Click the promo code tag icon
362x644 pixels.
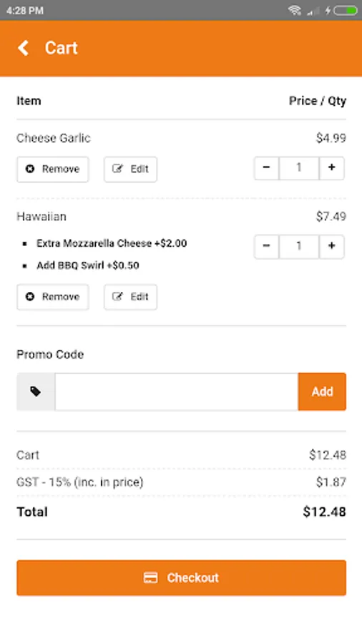36,392
